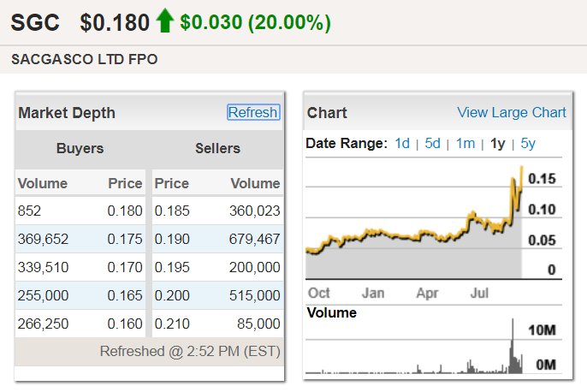Click the Chart panel title
Image resolution: width=587 pixels, height=392 pixels.
click(x=327, y=113)
